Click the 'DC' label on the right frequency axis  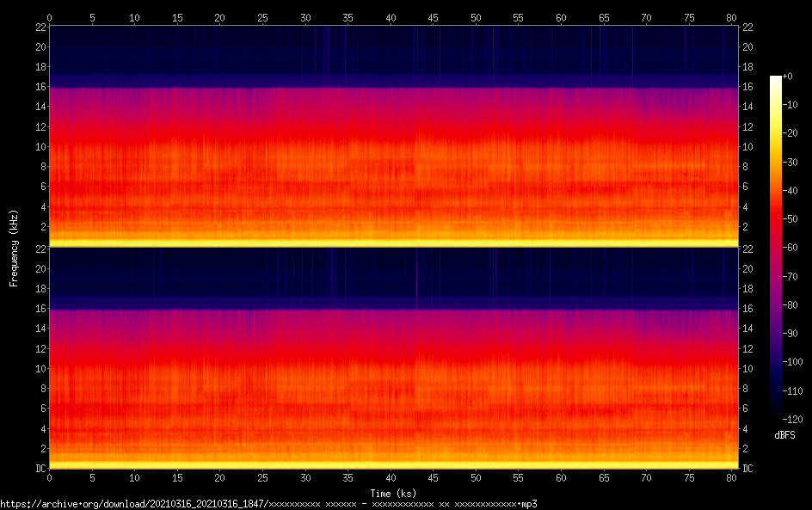747,469
